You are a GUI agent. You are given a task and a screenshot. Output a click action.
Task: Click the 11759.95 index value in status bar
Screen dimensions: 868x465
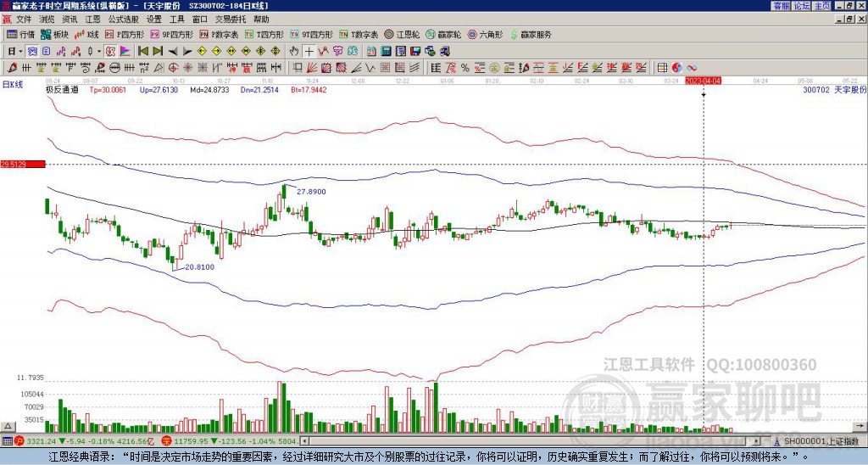[190, 441]
